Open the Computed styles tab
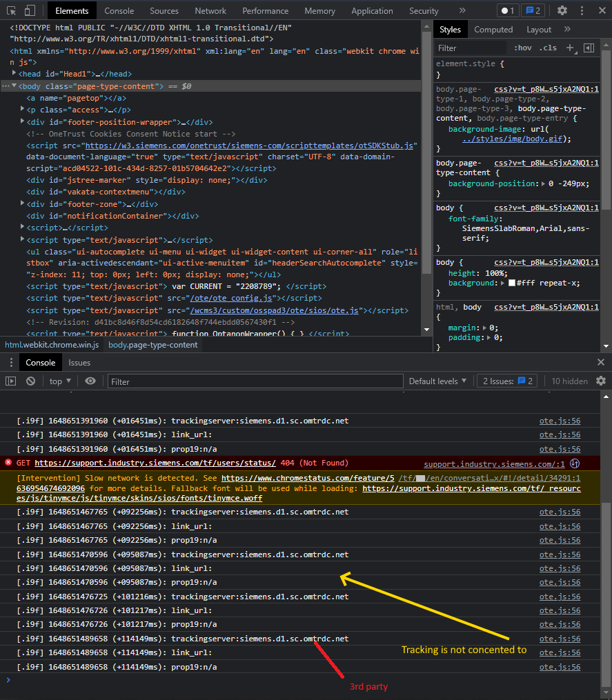 click(493, 30)
